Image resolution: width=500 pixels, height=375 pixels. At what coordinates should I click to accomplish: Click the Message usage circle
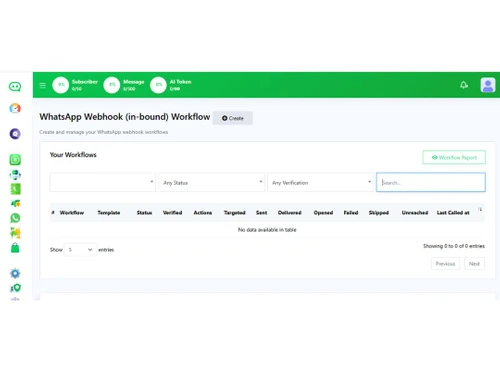pyautogui.click(x=112, y=85)
